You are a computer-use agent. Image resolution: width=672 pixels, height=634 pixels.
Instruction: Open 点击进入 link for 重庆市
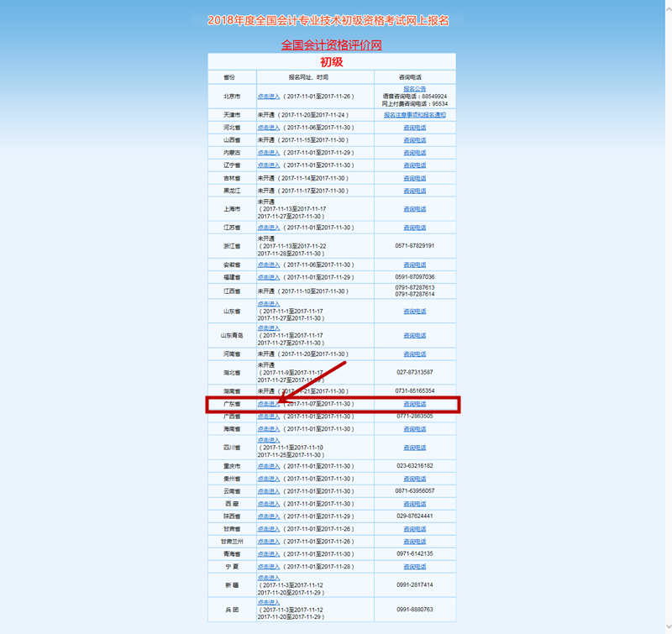pos(269,466)
